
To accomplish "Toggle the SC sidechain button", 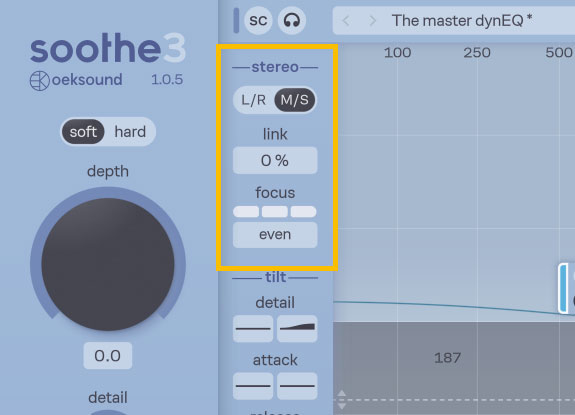I will [x=258, y=21].
